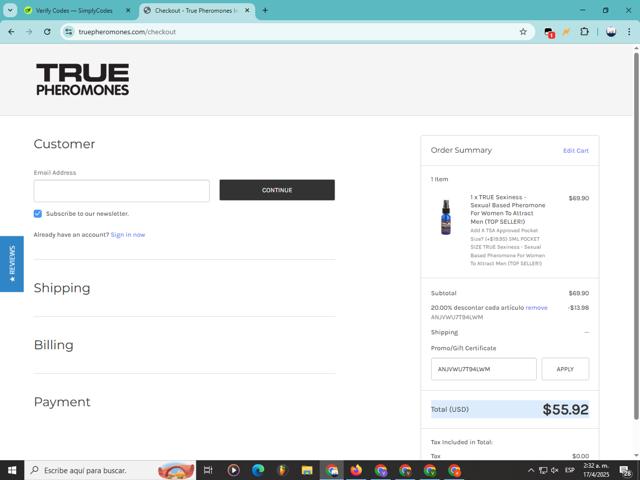Click the ESP language indicator

coord(570,470)
